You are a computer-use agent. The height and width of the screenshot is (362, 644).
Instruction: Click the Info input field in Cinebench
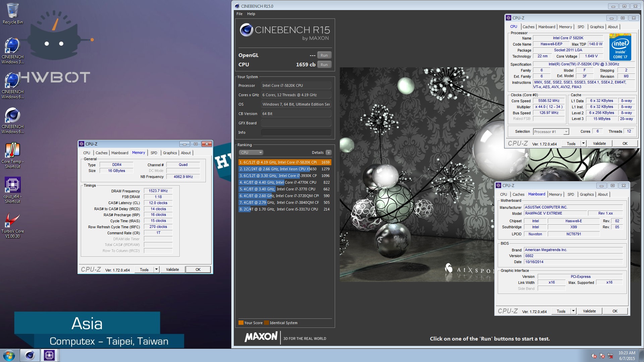click(296, 132)
